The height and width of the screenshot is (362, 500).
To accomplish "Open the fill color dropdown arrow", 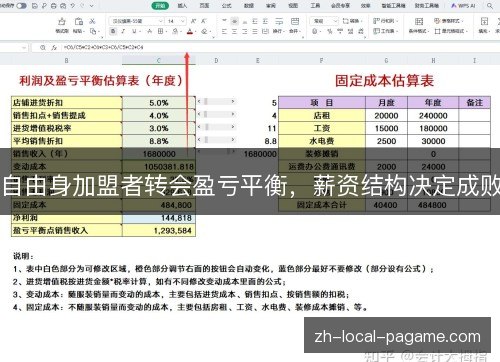I will tap(180, 31).
